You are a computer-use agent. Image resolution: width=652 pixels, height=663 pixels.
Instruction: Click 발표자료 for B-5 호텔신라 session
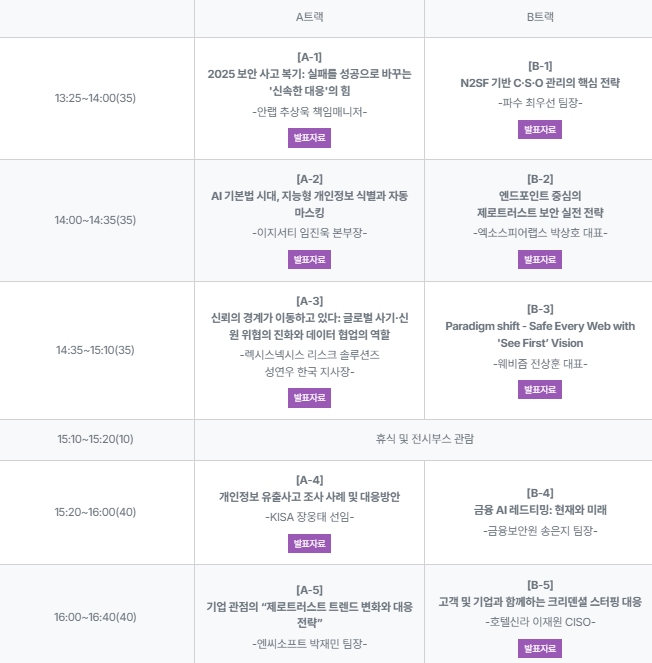coord(539,649)
